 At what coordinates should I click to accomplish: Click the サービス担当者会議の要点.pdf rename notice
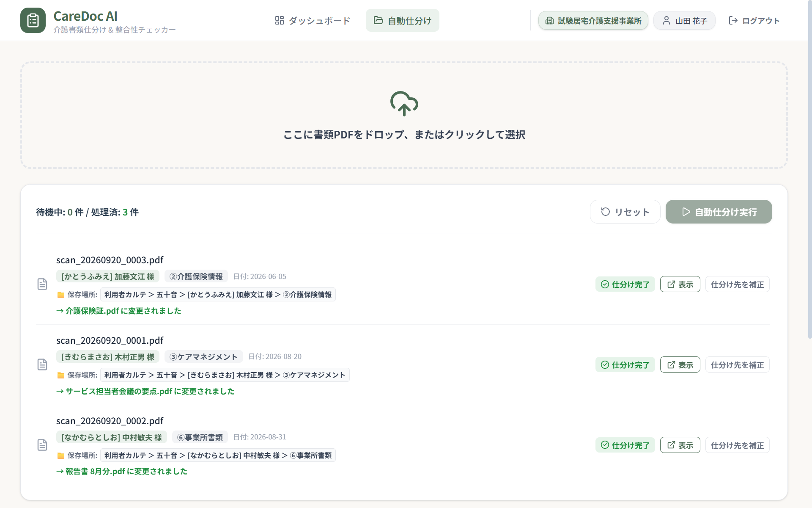pos(145,391)
